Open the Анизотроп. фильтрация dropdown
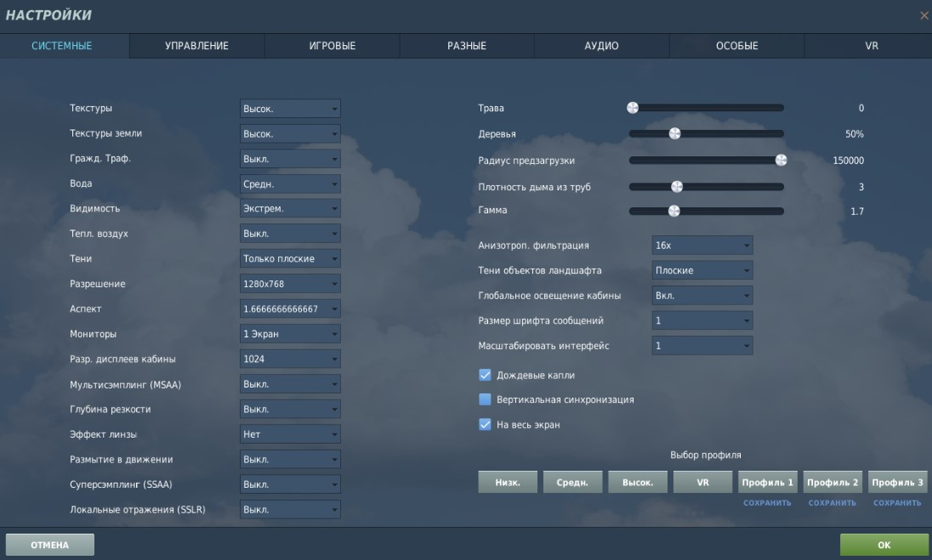The width and height of the screenshot is (932, 560). point(702,246)
